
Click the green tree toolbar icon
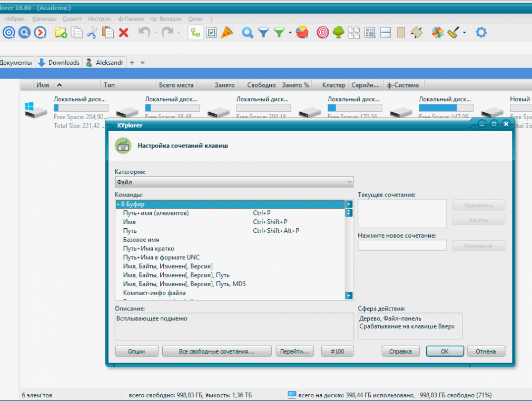[x=338, y=33]
